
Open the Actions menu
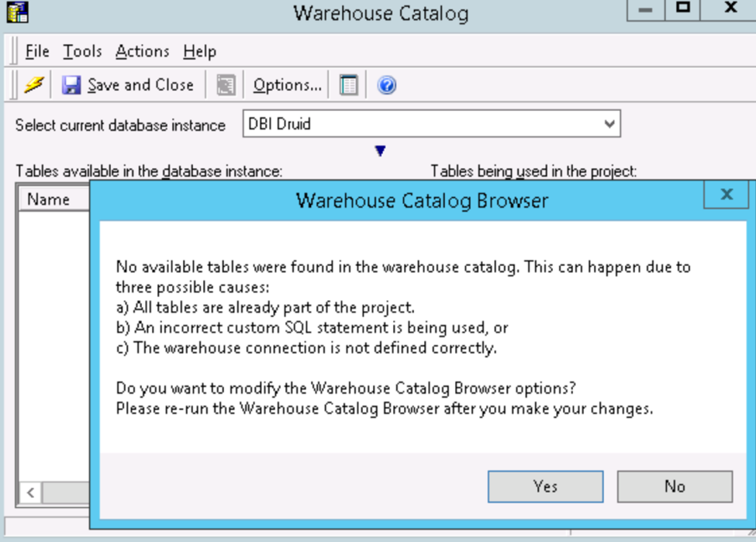pos(143,52)
